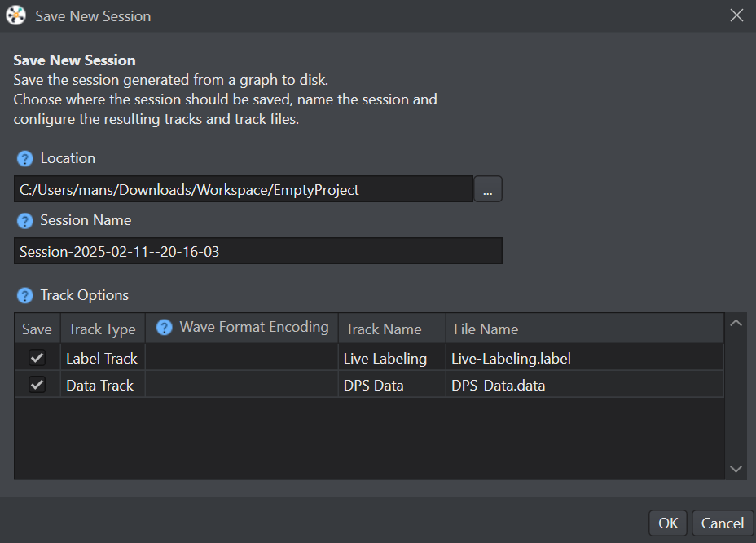Click the Location help question-mark icon
Screen dimensions: 756x543
click(x=24, y=158)
